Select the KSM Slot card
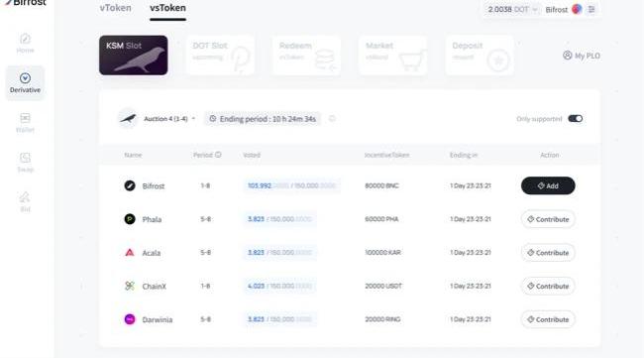This screenshot has height=358, width=644. (x=134, y=56)
